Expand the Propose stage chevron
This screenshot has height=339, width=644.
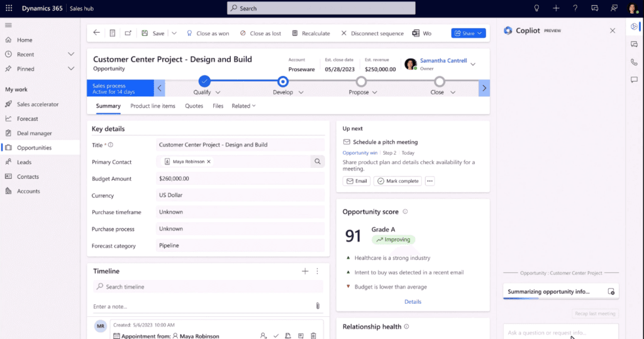coord(375,92)
